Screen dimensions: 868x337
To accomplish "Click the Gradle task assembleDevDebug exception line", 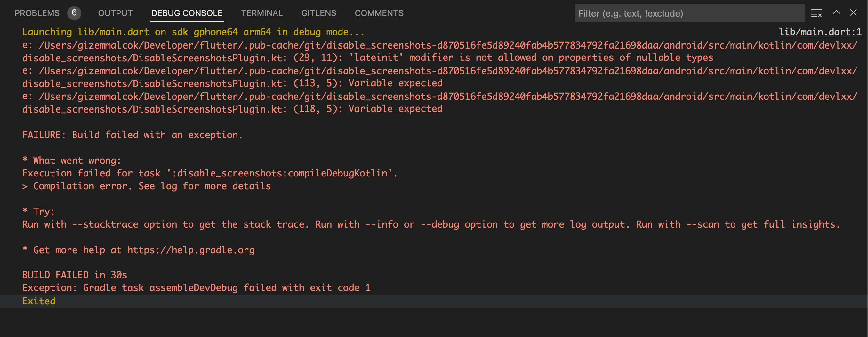I will (x=197, y=288).
